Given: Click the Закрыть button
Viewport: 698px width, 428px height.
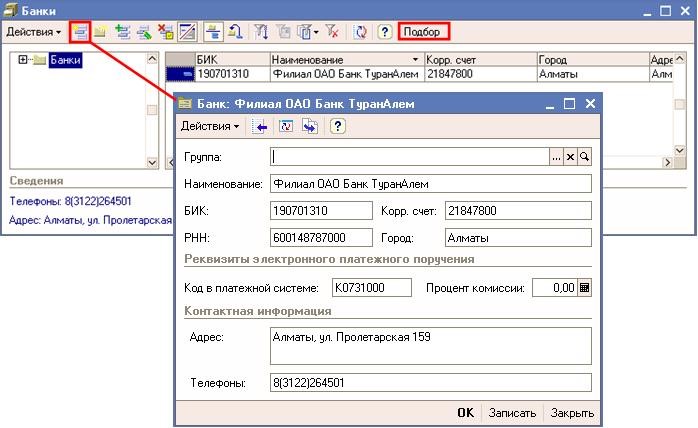Looking at the screenshot, I should click(572, 413).
